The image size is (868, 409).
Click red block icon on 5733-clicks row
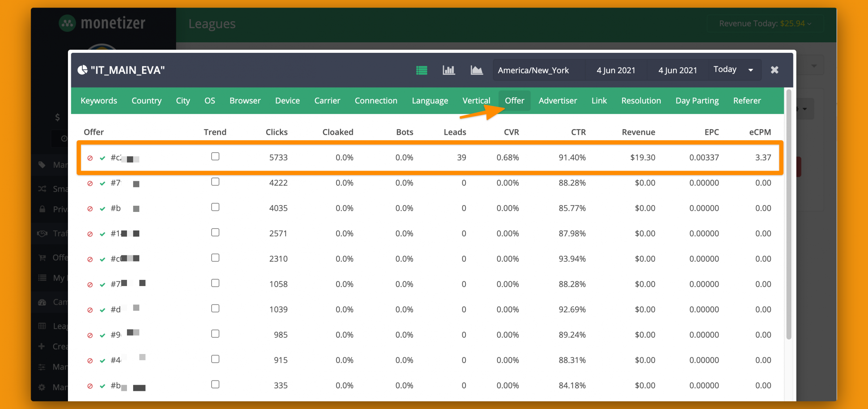click(x=90, y=158)
